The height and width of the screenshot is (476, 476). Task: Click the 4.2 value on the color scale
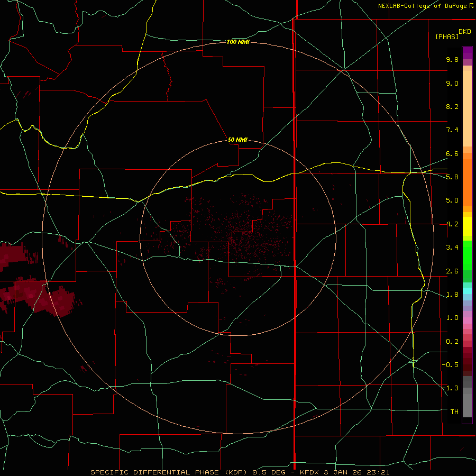[x=452, y=224]
